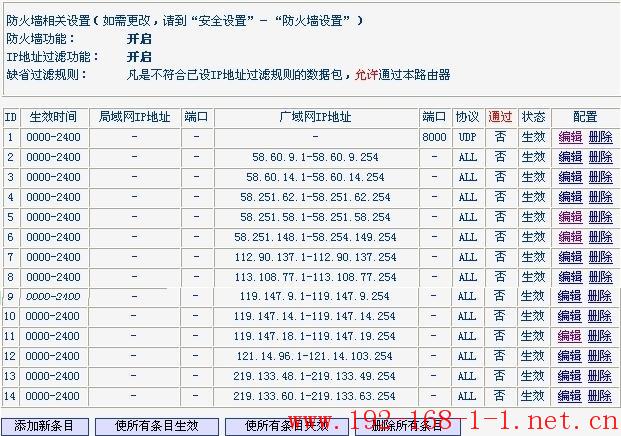
Task: Click the 添加新条目 button
Action: [44, 426]
